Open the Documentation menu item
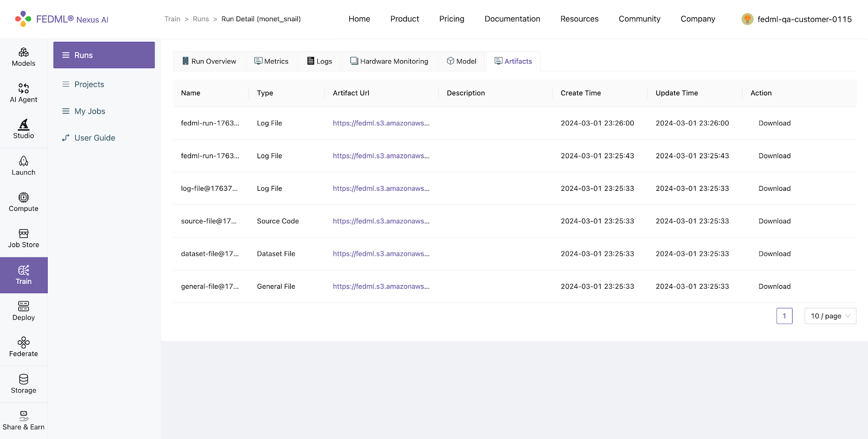The image size is (868, 439). 512,19
